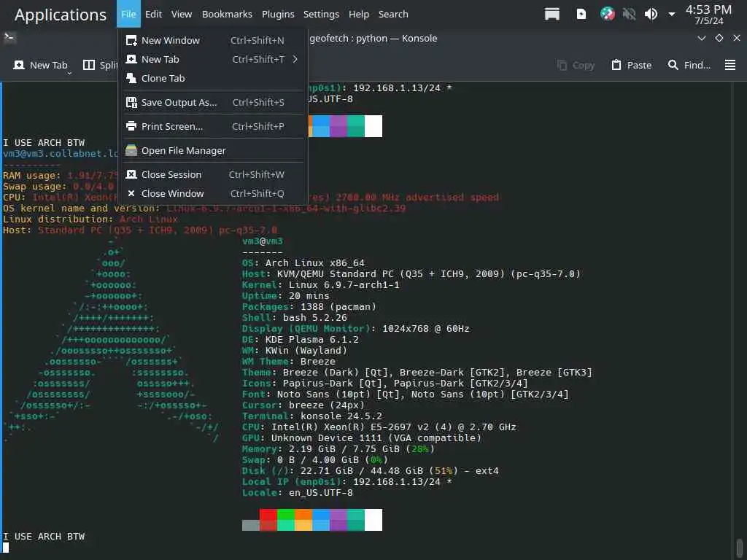The height and width of the screenshot is (560, 747).
Task: Click the printer icon for Print Screen
Action: pos(131,126)
